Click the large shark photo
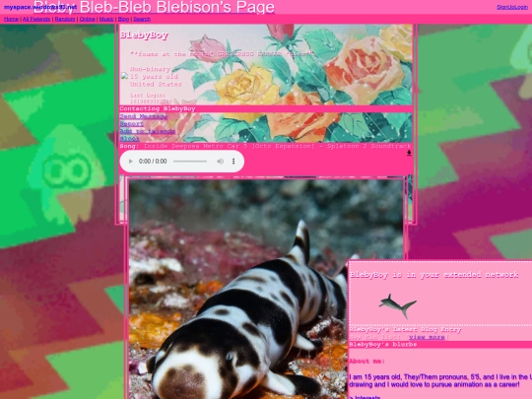 pyautogui.click(x=266, y=289)
